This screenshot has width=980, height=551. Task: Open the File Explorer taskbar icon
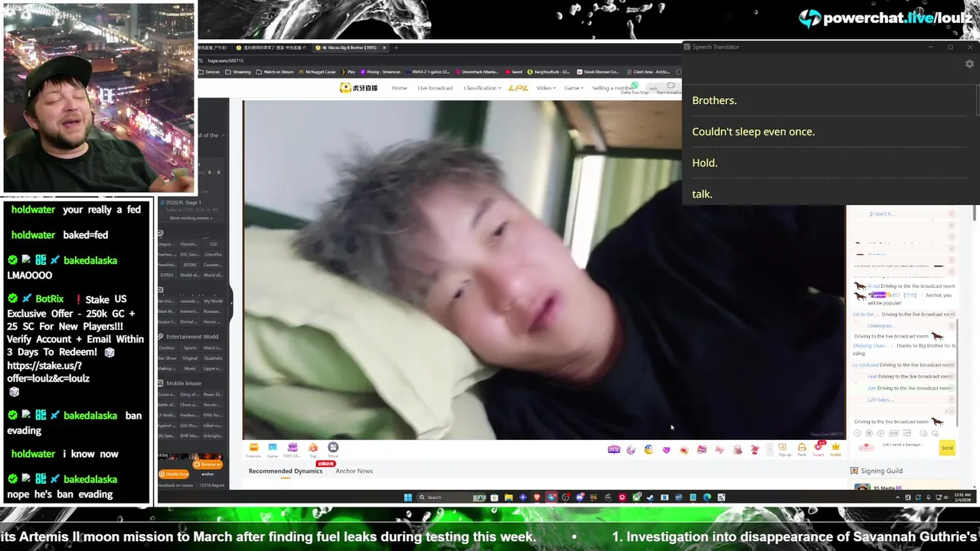(x=508, y=497)
